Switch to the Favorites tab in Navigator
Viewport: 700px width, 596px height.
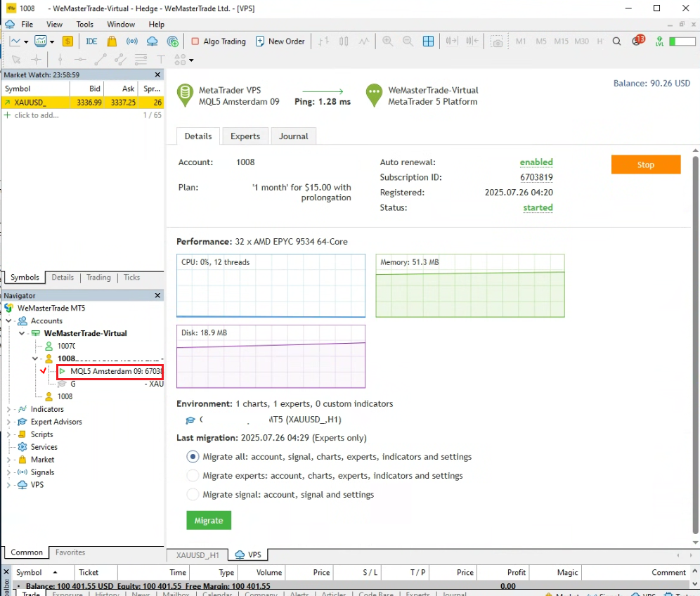click(70, 552)
